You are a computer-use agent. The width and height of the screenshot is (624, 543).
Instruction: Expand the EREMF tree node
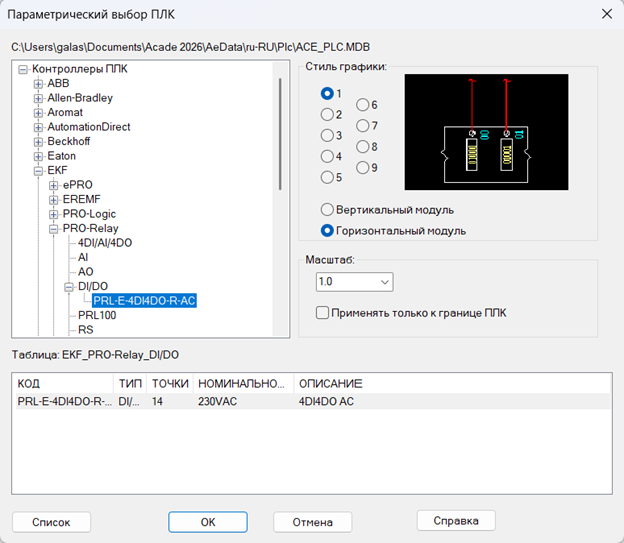tap(53, 200)
